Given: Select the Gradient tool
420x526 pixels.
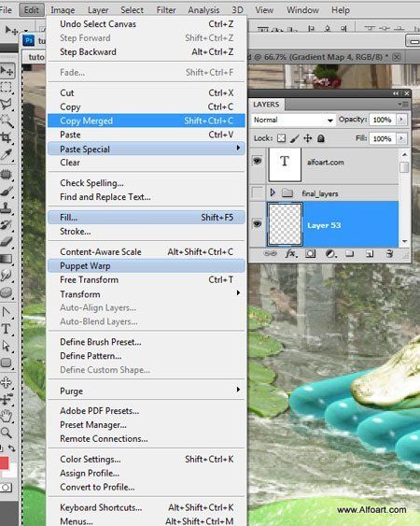Looking at the screenshot, I should 6,259.
